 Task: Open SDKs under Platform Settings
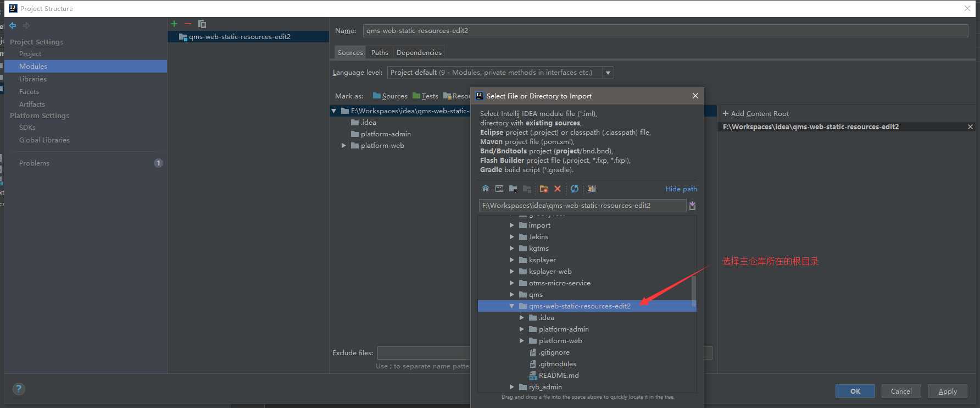click(27, 128)
